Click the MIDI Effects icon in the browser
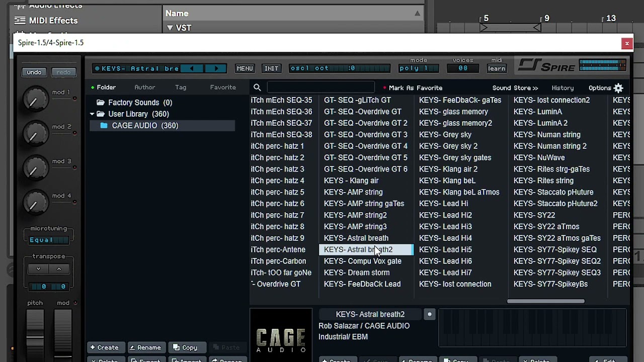 coord(20,21)
